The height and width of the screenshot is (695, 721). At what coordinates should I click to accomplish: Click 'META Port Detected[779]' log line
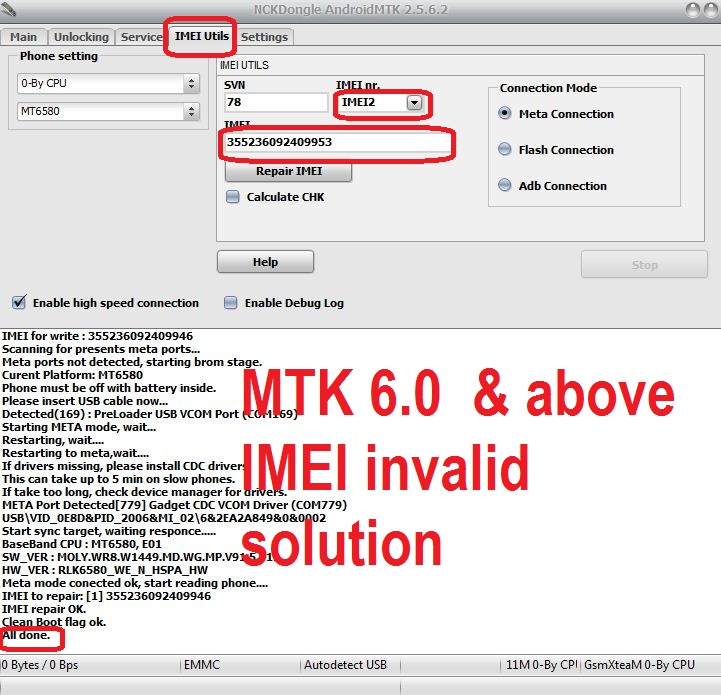tap(175, 505)
